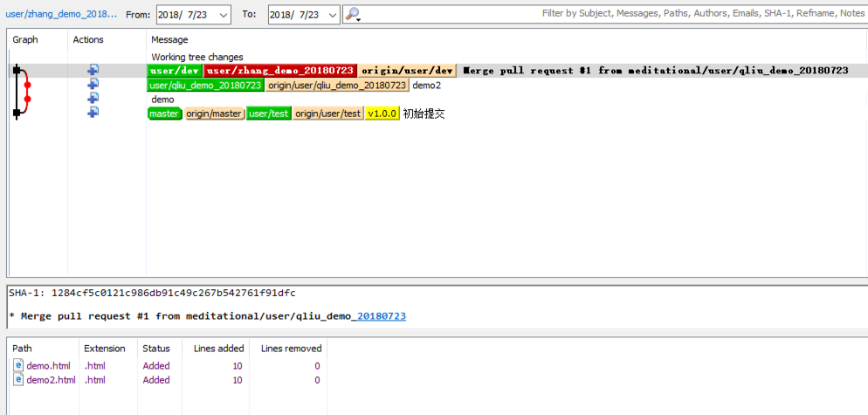
Task: Click in the filter search field
Action: (x=611, y=14)
